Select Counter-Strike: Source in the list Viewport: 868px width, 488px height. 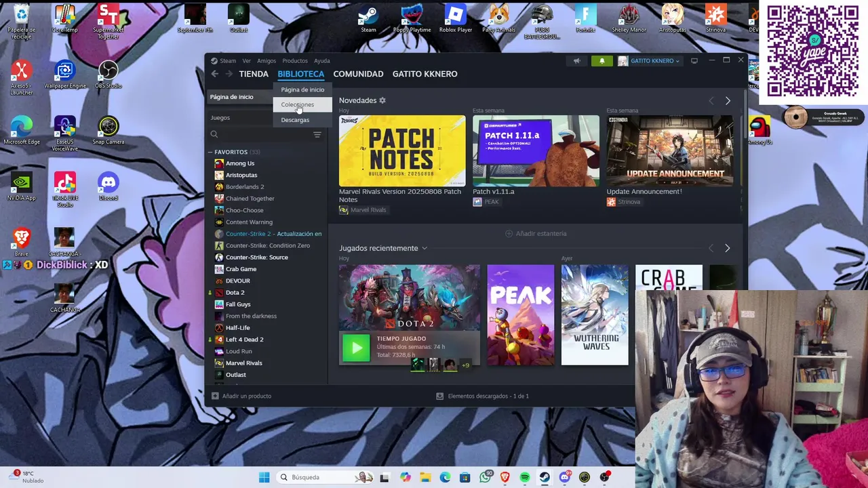coord(256,258)
